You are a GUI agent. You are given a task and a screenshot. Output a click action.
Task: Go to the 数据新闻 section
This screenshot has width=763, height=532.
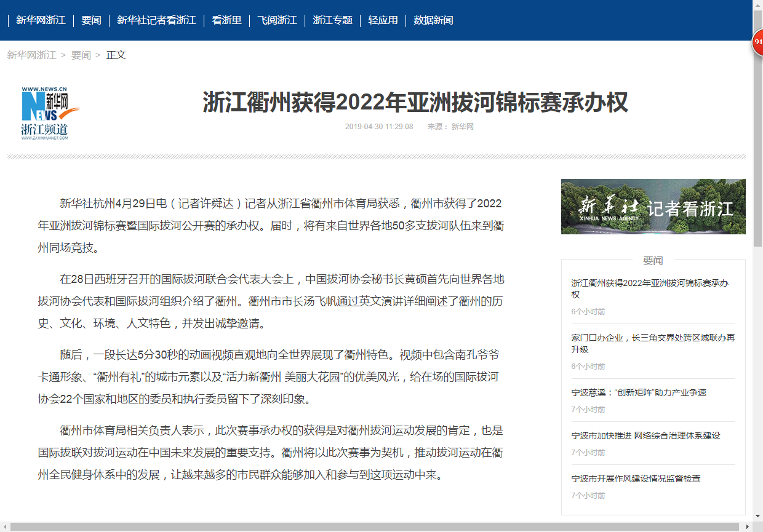coord(433,20)
